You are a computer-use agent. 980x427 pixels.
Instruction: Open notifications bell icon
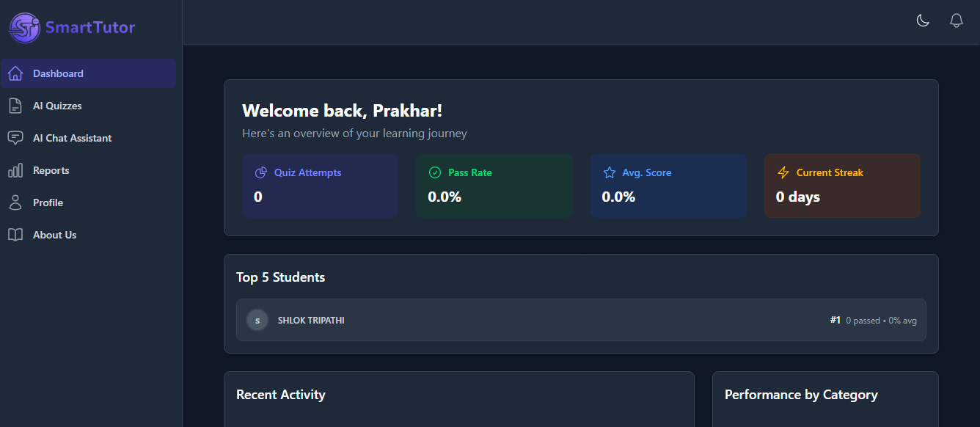coord(956,21)
